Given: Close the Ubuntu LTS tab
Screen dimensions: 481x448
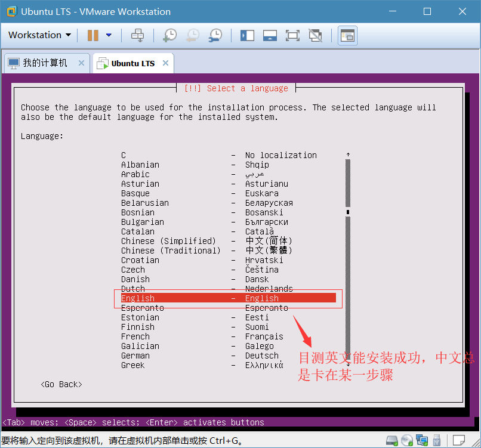Looking at the screenshot, I should [x=165, y=63].
